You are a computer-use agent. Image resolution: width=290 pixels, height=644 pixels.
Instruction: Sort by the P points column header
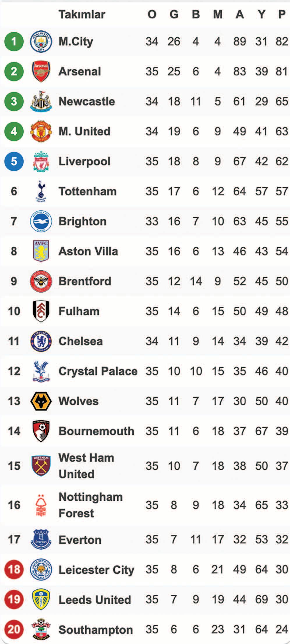(x=282, y=14)
